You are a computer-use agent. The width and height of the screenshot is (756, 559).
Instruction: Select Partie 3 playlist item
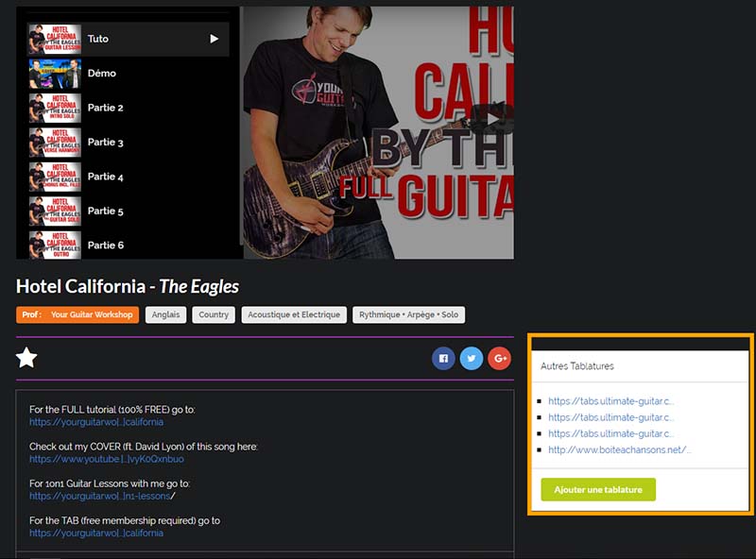tap(128, 143)
